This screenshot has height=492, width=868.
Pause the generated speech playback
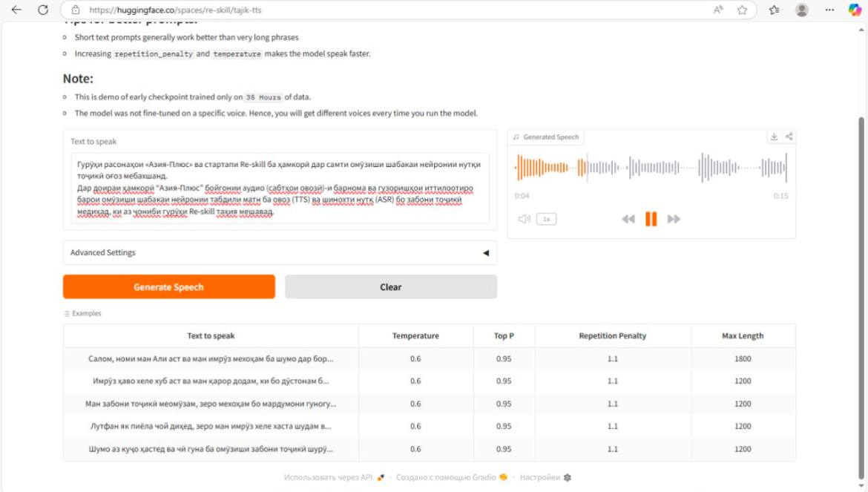click(651, 219)
